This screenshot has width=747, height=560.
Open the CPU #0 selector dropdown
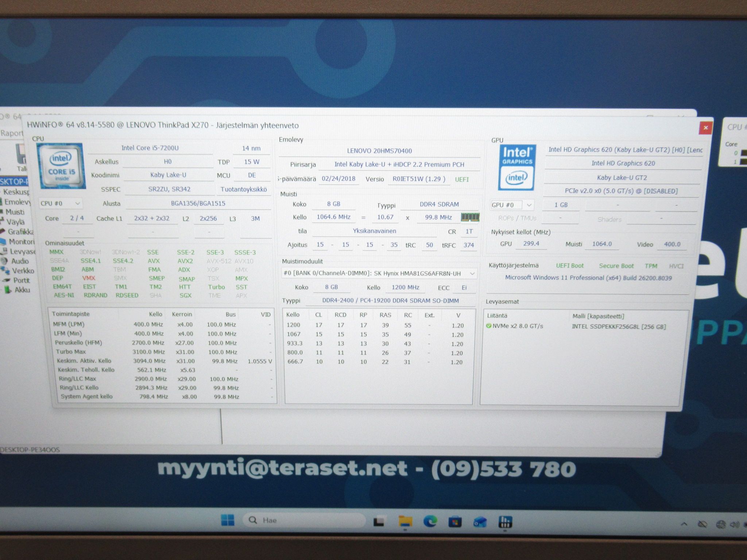click(x=61, y=203)
